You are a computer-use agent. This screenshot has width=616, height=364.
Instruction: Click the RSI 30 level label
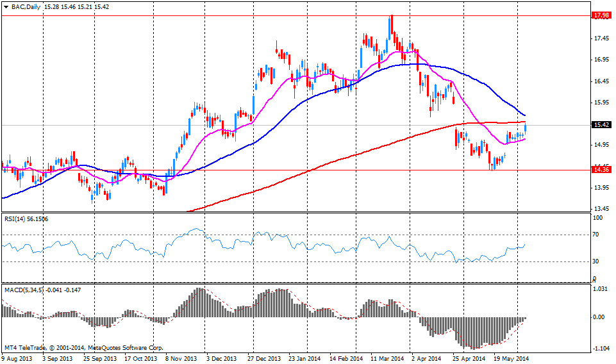pos(597,261)
